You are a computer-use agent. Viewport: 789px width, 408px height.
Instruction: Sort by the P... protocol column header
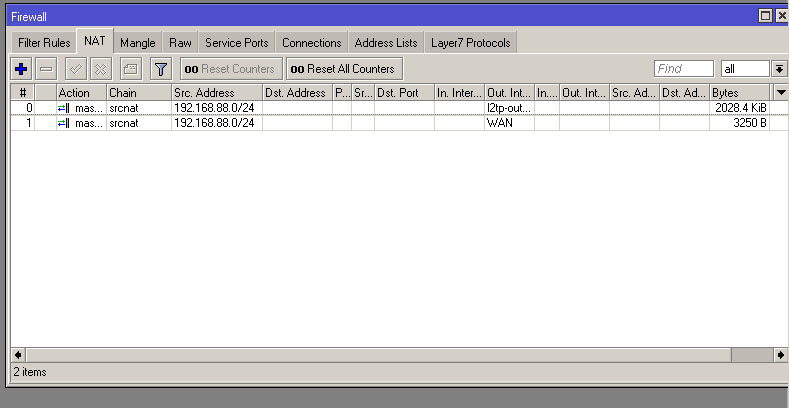coord(342,93)
